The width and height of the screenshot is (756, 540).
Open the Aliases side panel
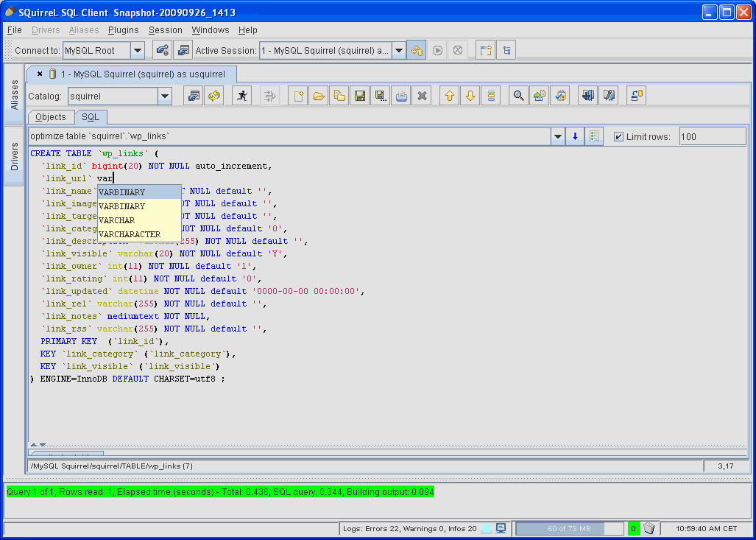[14, 95]
